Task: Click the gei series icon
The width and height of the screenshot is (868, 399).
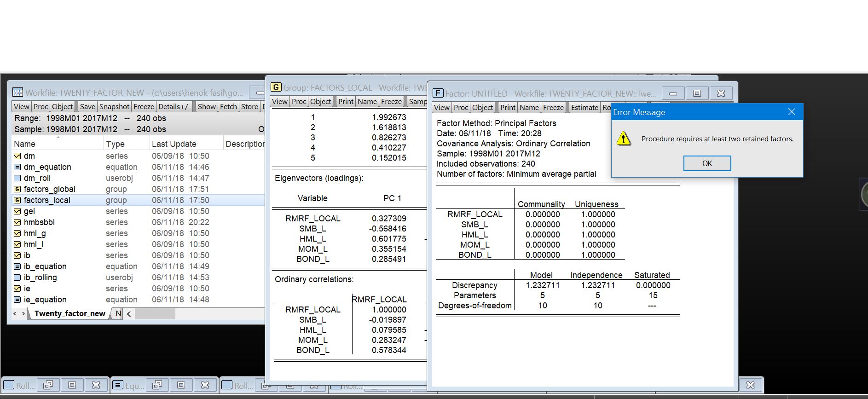Action: point(17,211)
